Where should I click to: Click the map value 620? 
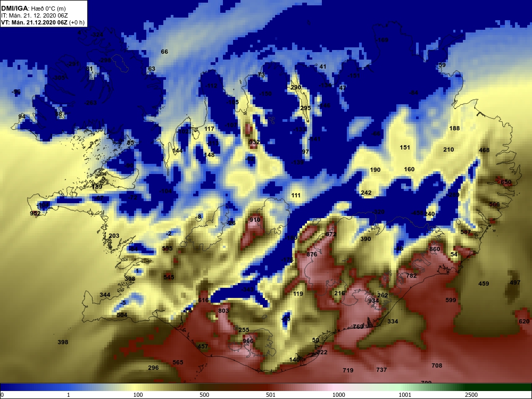(x=524, y=321)
